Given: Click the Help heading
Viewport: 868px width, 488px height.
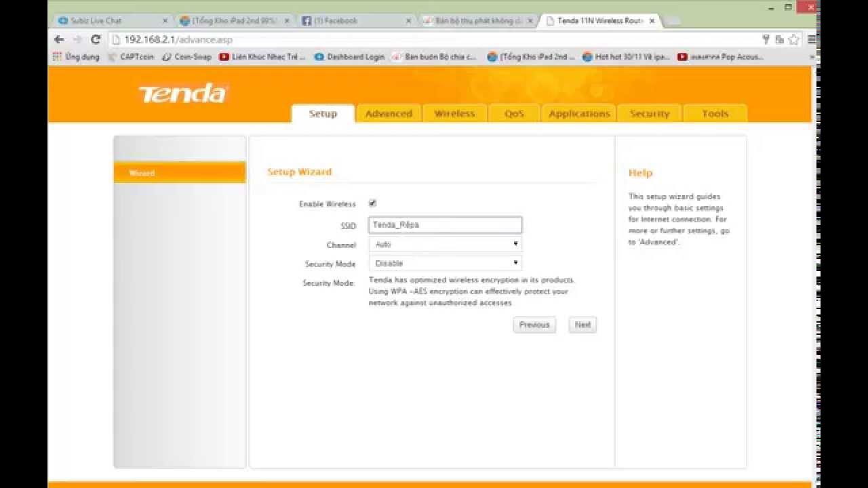Looking at the screenshot, I should point(640,173).
